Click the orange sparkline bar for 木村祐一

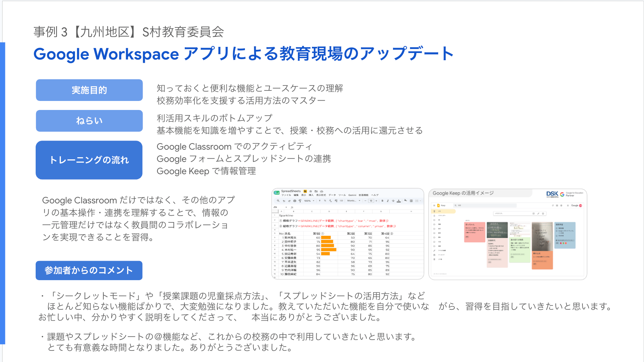[x=328, y=250]
